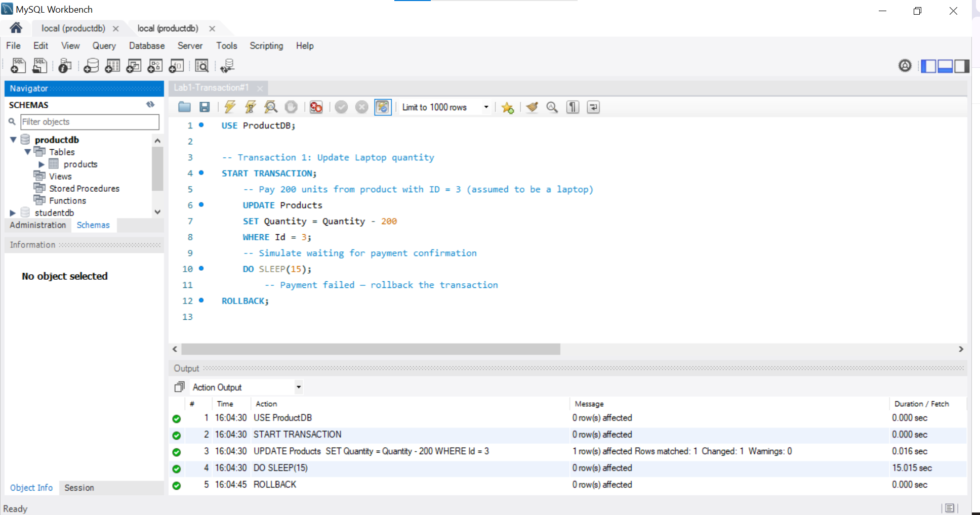This screenshot has height=515, width=980.
Task: Run EXPLAIN on current statement
Action: pyautogui.click(x=271, y=107)
